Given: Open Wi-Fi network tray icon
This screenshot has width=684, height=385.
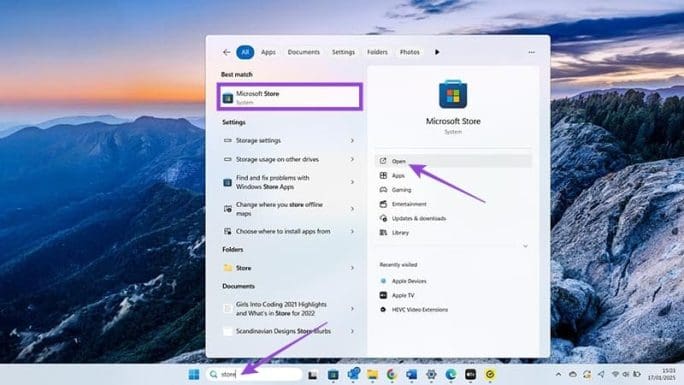Looking at the screenshot, I should coord(616,375).
